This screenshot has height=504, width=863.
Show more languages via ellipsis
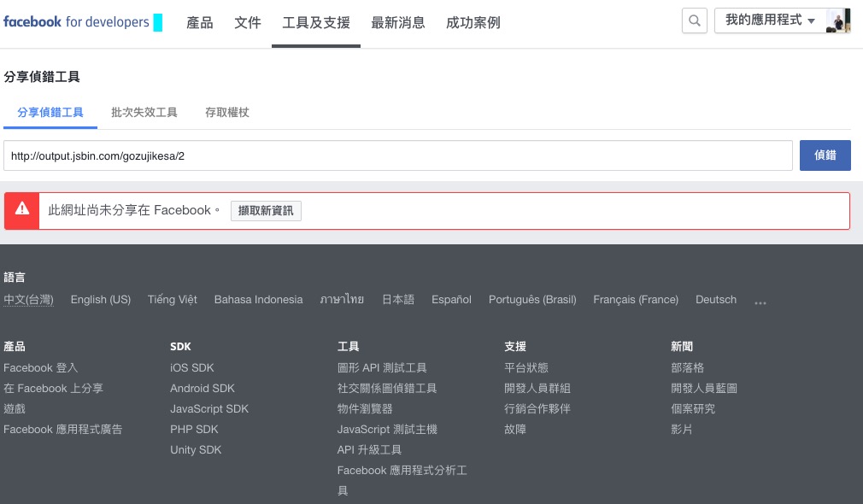760,302
